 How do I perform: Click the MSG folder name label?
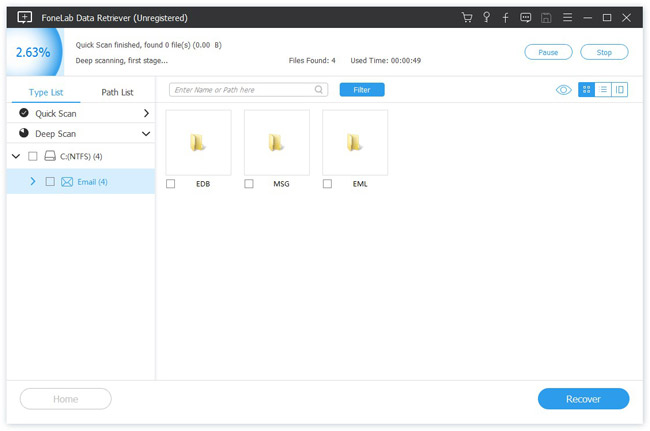click(281, 184)
